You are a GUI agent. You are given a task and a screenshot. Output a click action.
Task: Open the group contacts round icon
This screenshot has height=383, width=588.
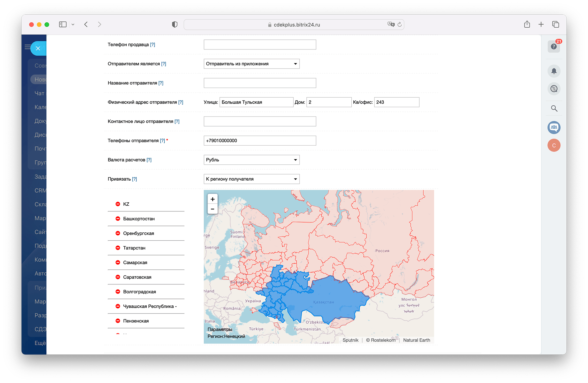pyautogui.click(x=554, y=127)
